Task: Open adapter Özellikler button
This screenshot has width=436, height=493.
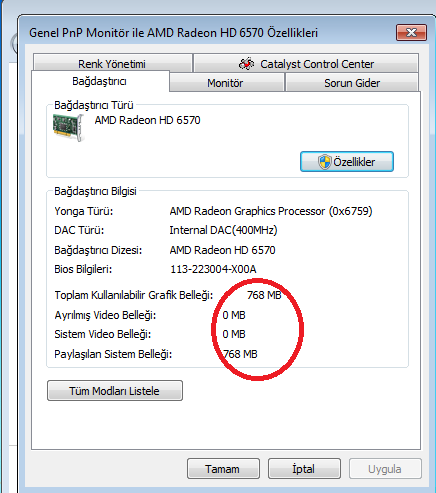Action: [347, 162]
